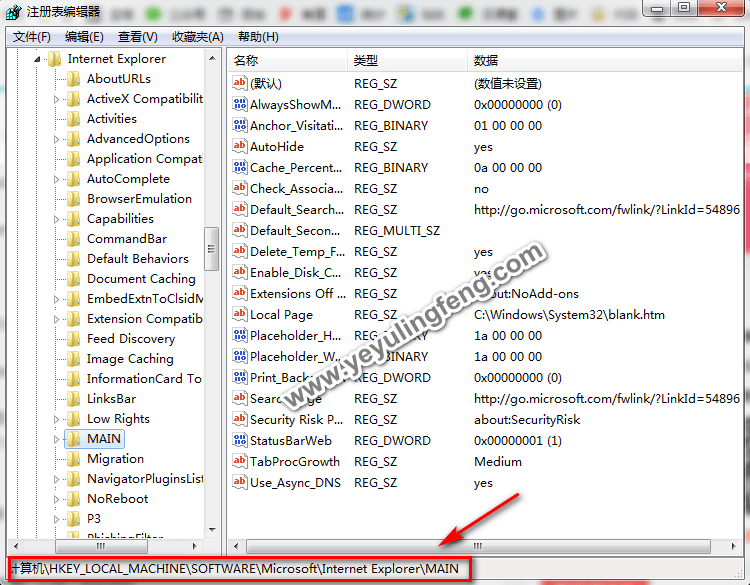Click the DWORD icon of StatusBarWeb
This screenshot has width=750, height=585.
point(240,441)
